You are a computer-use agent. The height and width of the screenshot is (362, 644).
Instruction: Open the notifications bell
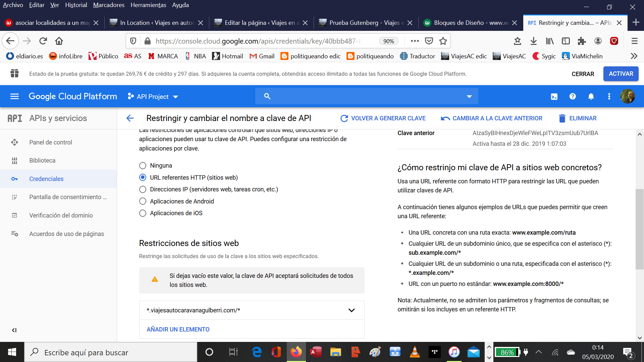[x=591, y=97]
